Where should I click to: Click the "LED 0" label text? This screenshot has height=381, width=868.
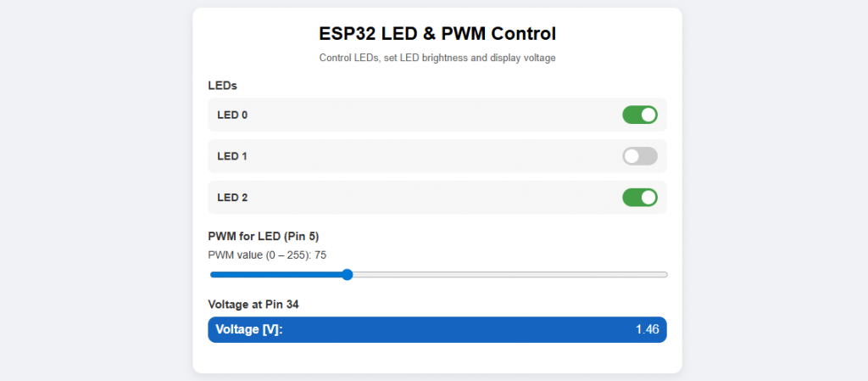[x=232, y=115]
